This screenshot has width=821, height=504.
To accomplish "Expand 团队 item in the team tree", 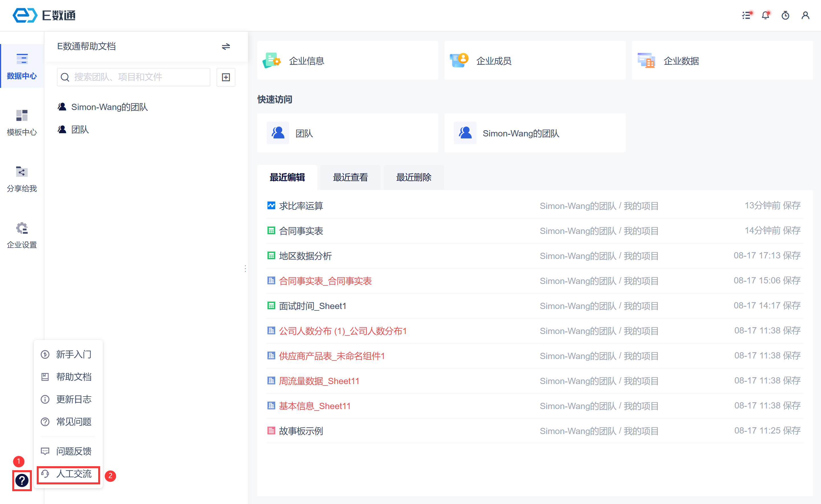I will tap(80, 129).
